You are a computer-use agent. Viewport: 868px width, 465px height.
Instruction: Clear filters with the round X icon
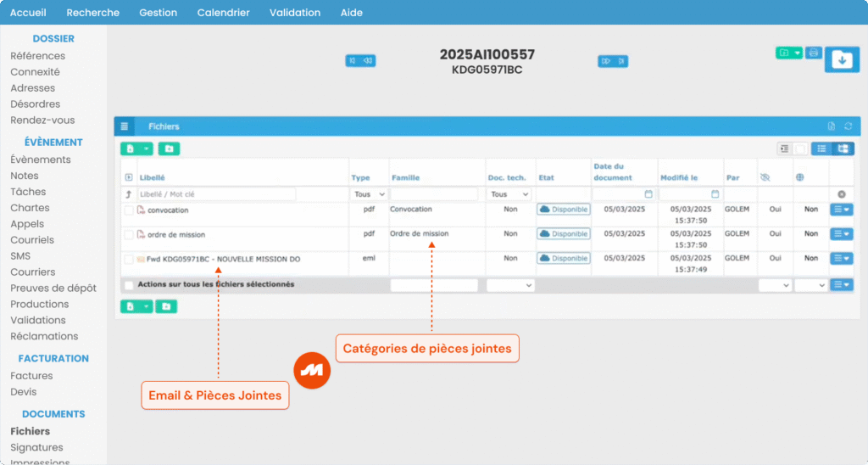(842, 194)
